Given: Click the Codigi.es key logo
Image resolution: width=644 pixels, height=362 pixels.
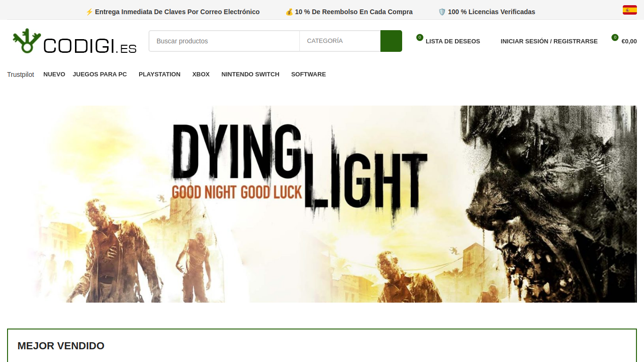Looking at the screenshot, I should pos(74,41).
